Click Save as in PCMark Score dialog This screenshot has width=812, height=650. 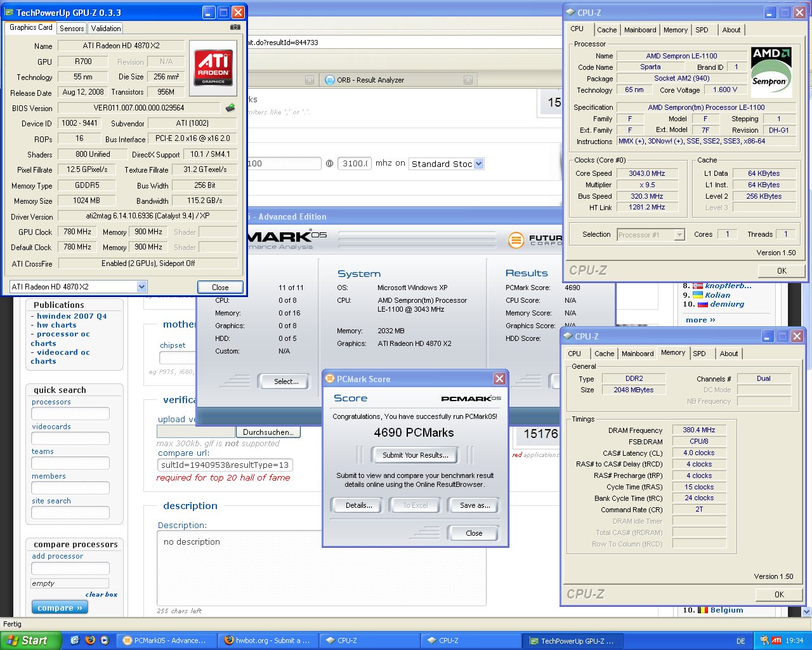pos(475,505)
